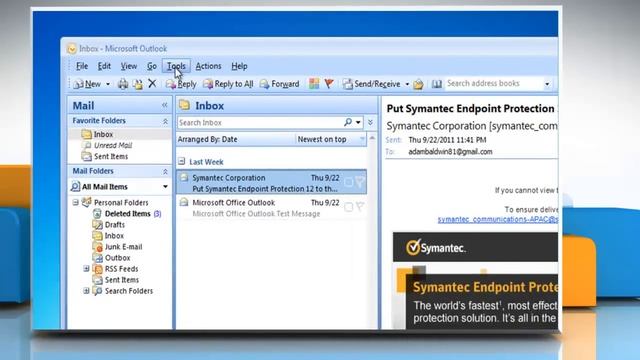Click Send/Receive button

click(x=371, y=84)
